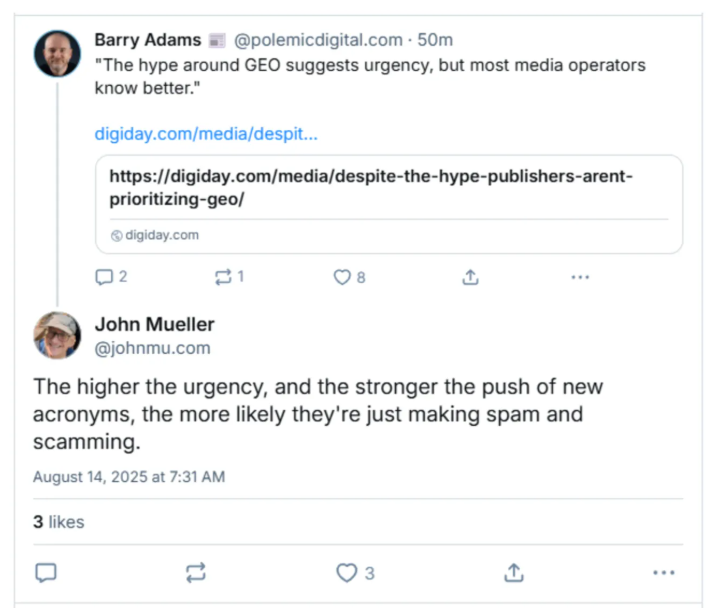Viewport: 720px width, 615px height.
Task: Open Barry Adams' profile avatar
Action: tap(57, 53)
